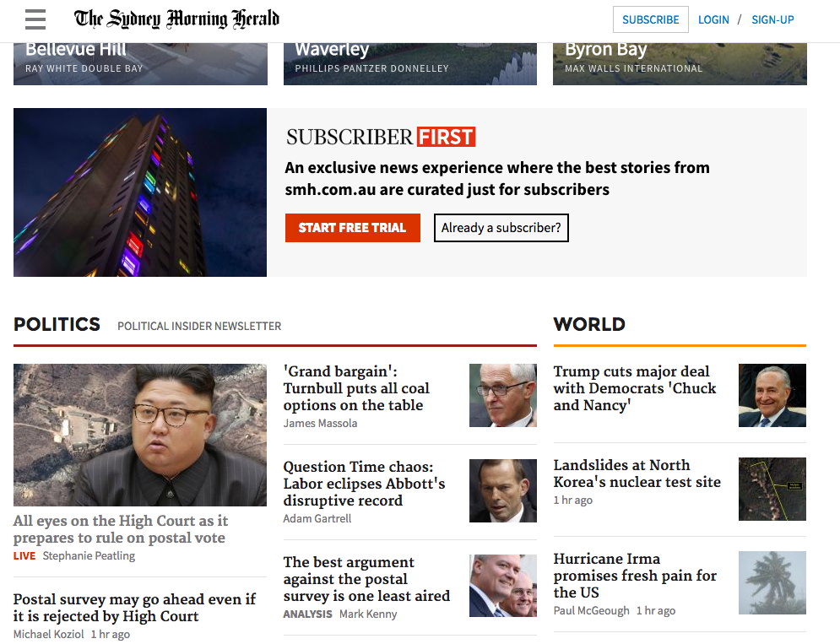Open the hamburger navigation menu
Screen dimensions: 840x644
(x=35, y=19)
